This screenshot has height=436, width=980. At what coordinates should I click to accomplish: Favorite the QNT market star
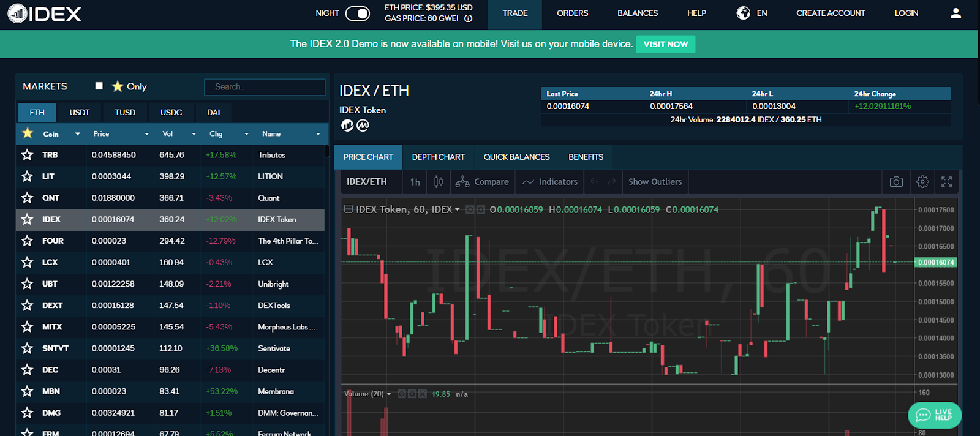pyautogui.click(x=27, y=198)
